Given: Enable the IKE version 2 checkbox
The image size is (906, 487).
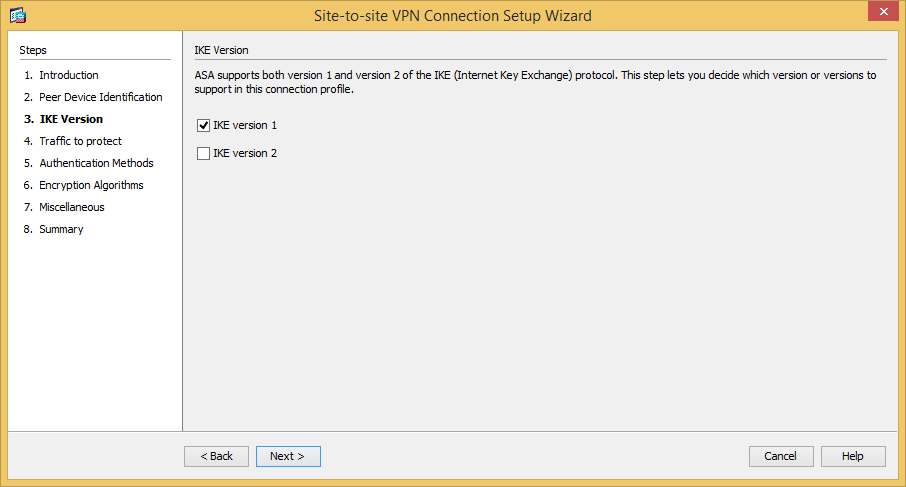Looking at the screenshot, I should click(x=203, y=153).
